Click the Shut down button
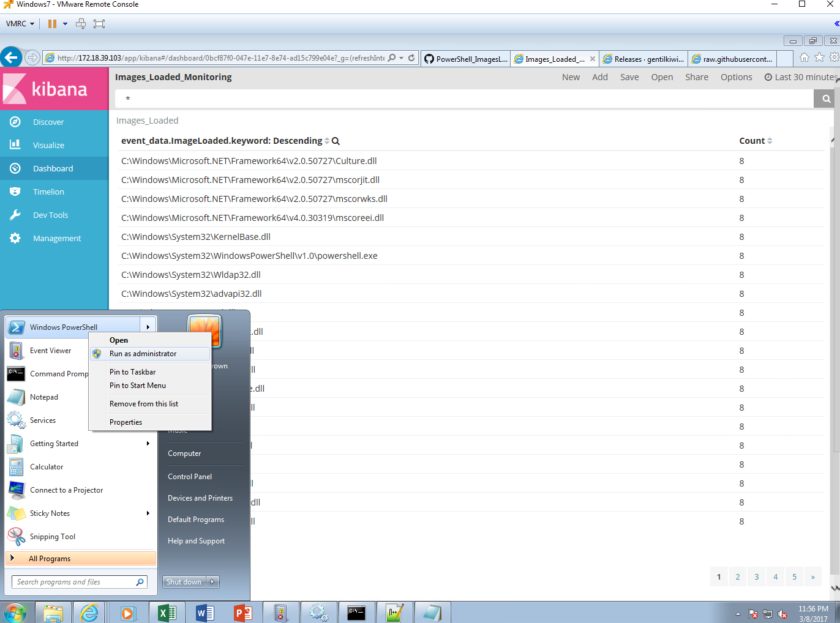Image resolution: width=840 pixels, height=623 pixels. 184,582
